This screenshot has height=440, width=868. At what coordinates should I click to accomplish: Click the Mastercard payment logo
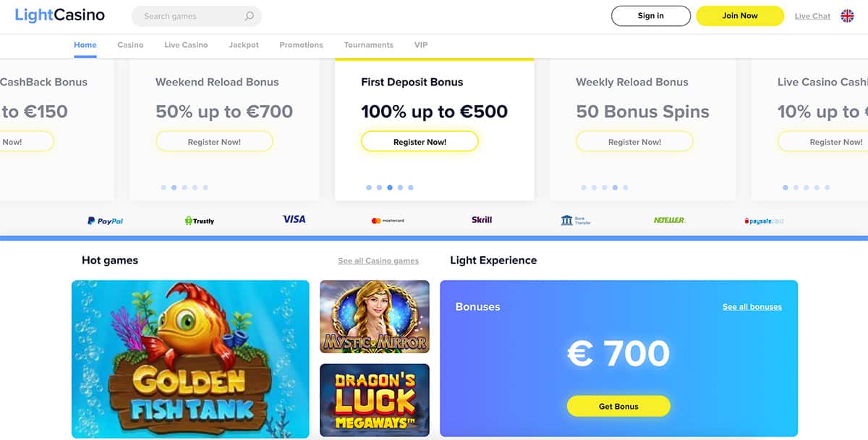388,221
